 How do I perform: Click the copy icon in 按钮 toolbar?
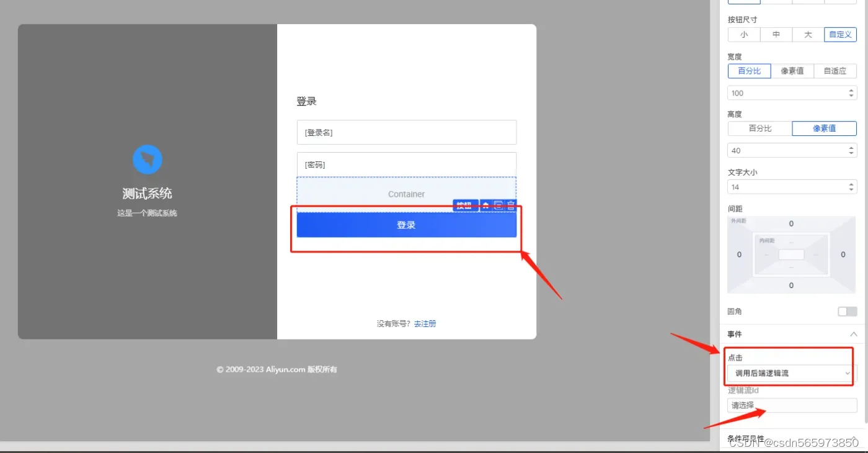498,205
